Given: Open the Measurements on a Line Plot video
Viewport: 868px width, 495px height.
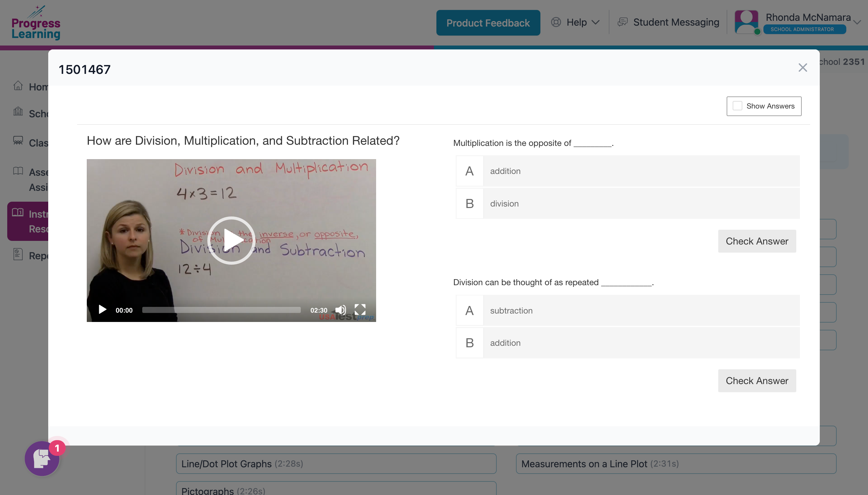Looking at the screenshot, I should [676, 463].
